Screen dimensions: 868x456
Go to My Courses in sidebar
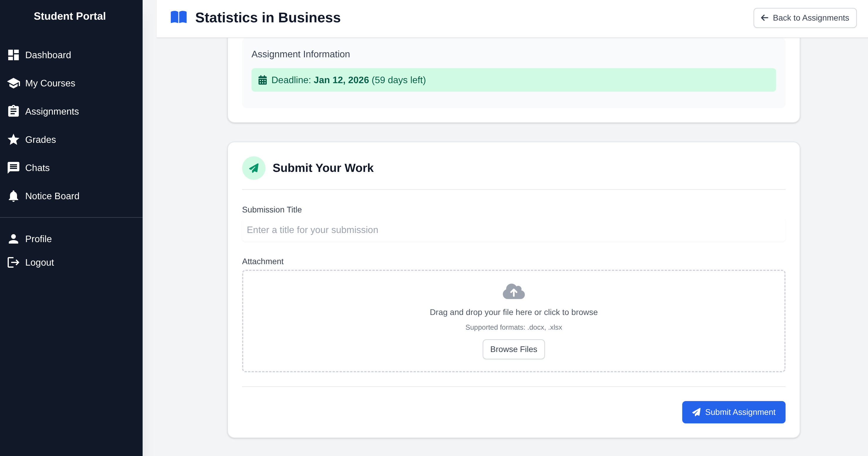pyautogui.click(x=50, y=83)
